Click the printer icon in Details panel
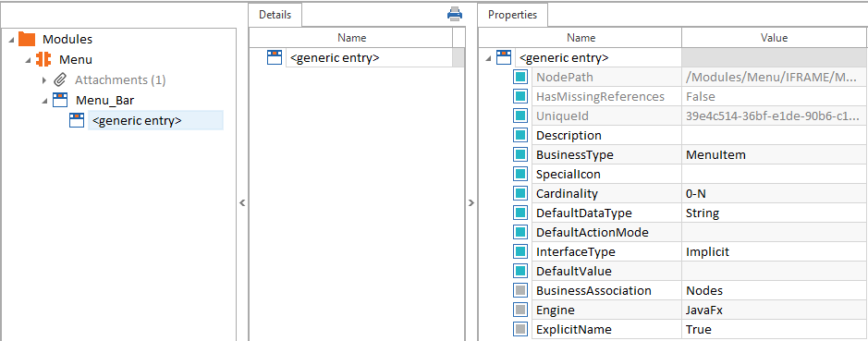868x341 pixels. click(x=455, y=15)
